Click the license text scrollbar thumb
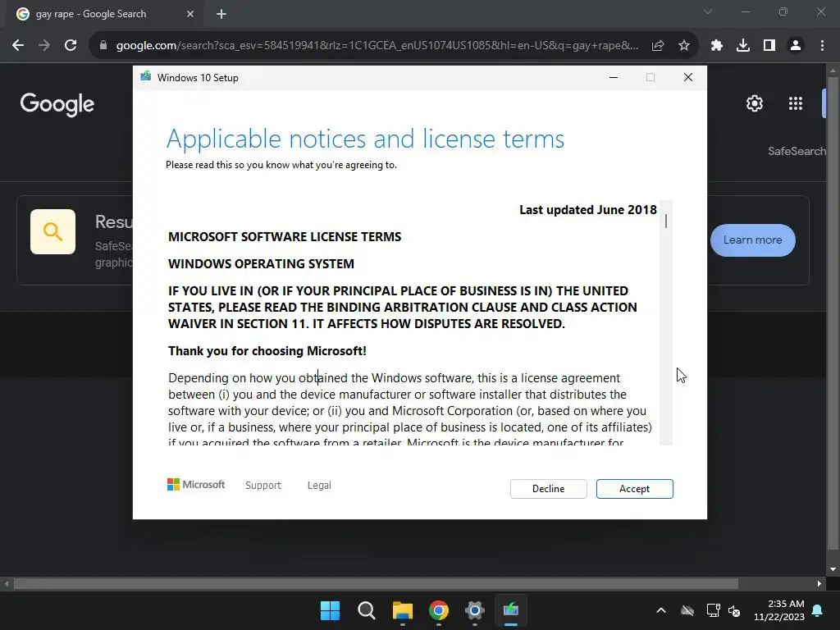The width and height of the screenshot is (840, 630). (x=666, y=221)
